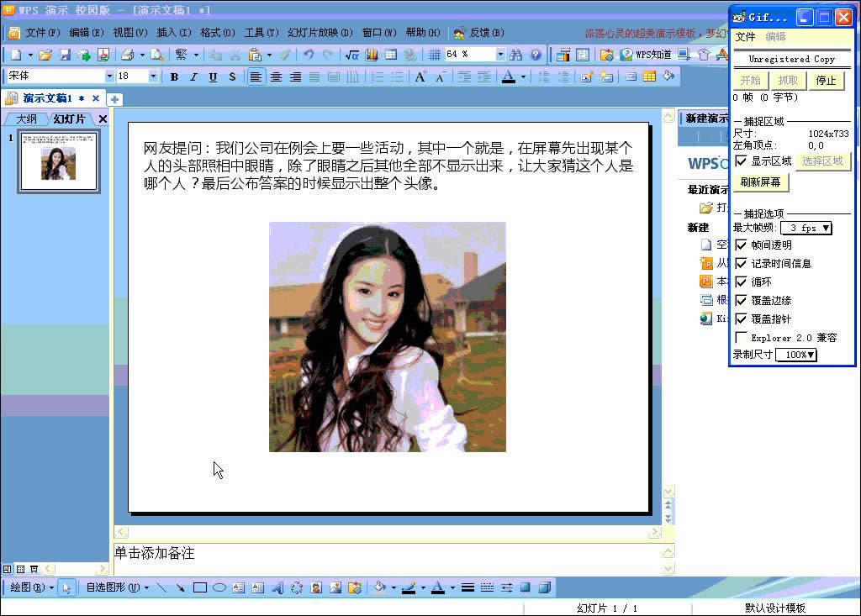Open the font name dropdown showing 宋体

coord(109,76)
